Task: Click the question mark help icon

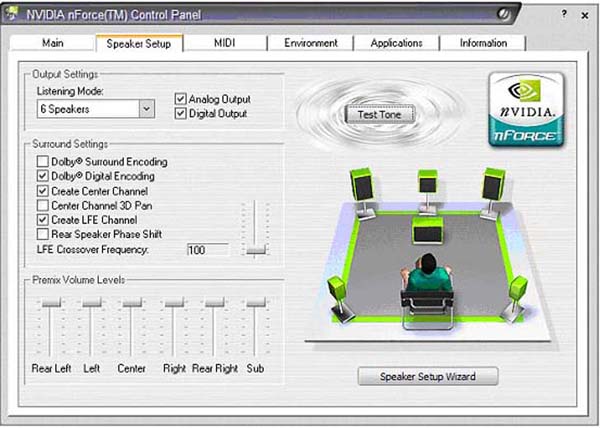Action: tap(564, 14)
